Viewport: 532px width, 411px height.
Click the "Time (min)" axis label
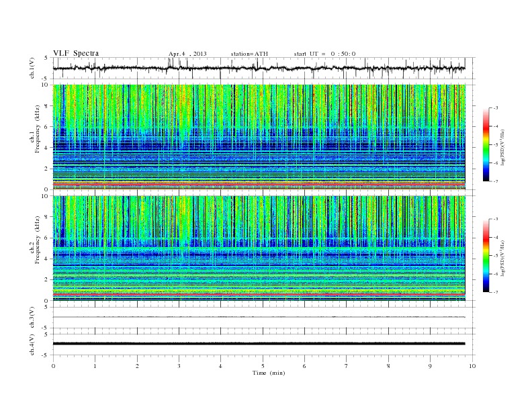(269, 373)
